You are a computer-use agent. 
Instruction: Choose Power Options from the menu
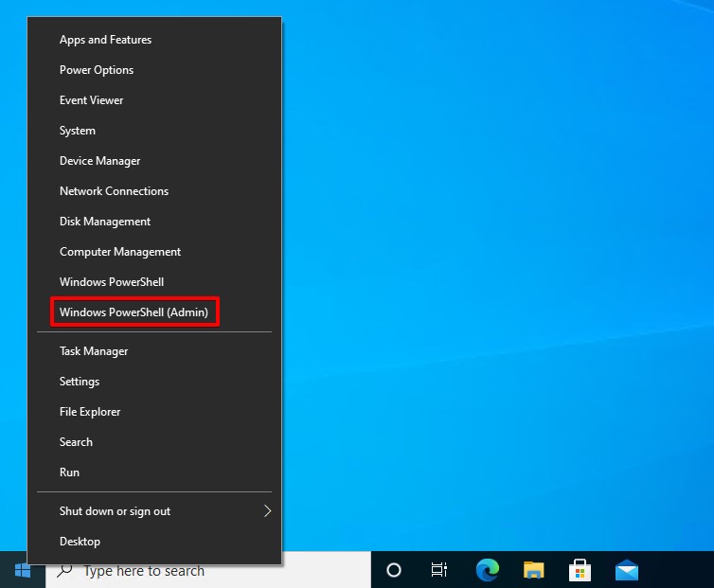(97, 70)
